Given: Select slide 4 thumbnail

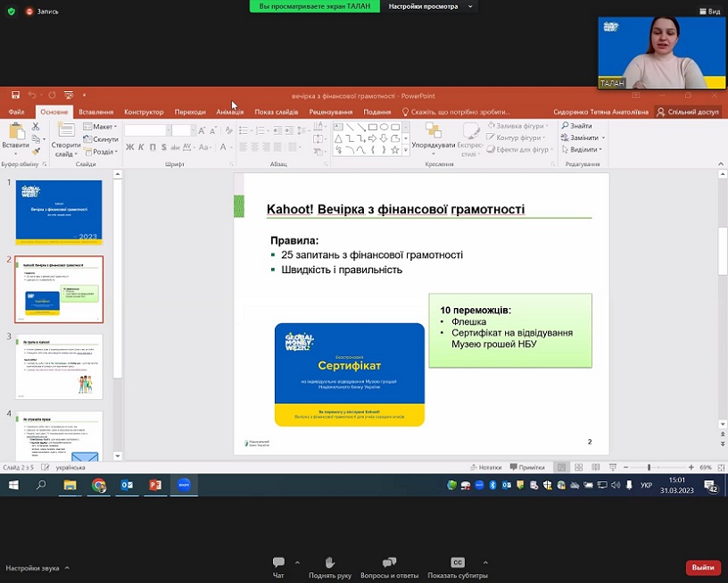Looking at the screenshot, I should (x=59, y=437).
